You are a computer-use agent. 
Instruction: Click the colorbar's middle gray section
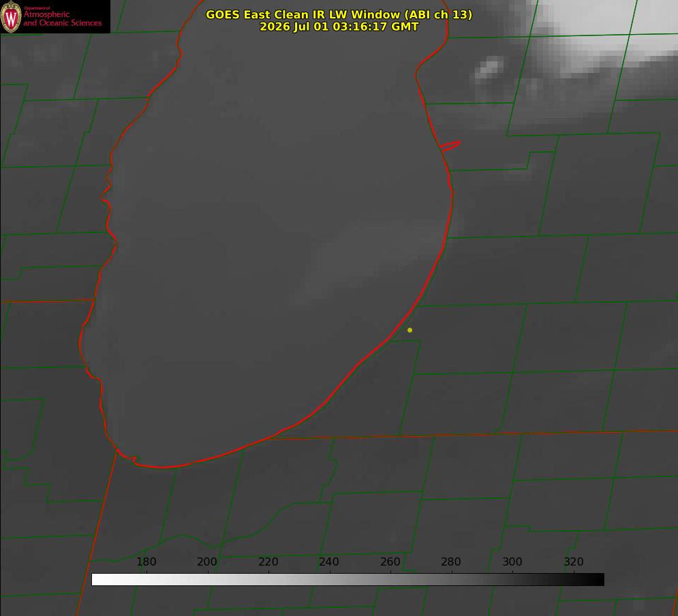point(348,580)
